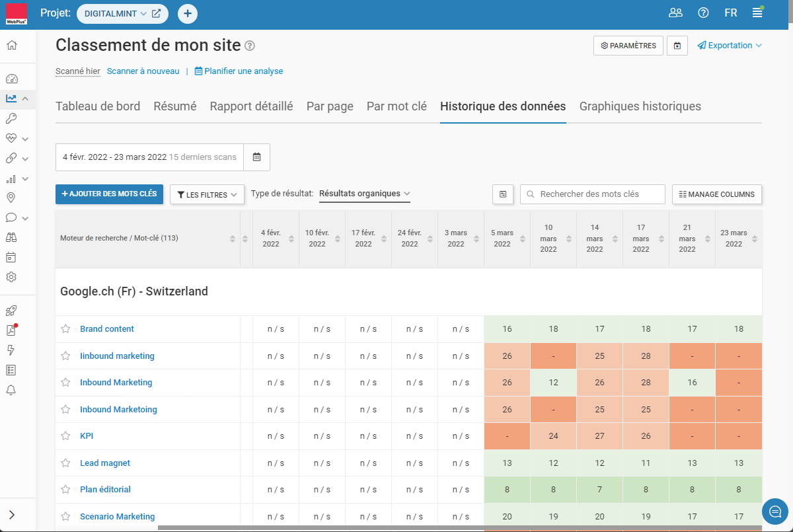The image size is (793, 532).
Task: Star the KPI keyword
Action: (x=65, y=436)
